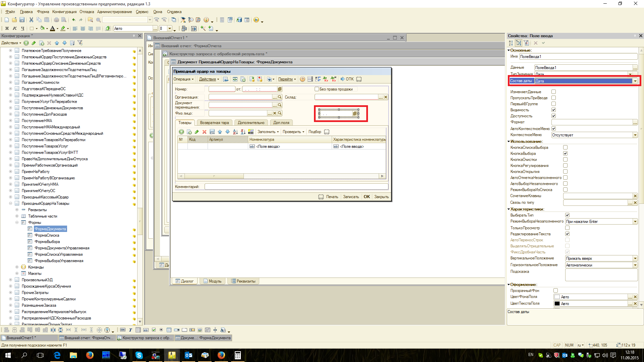Image resolution: width=644 pixels, height=362 pixels.
Task: Insert checkbox control from bottom toolbar
Action: 154,330
